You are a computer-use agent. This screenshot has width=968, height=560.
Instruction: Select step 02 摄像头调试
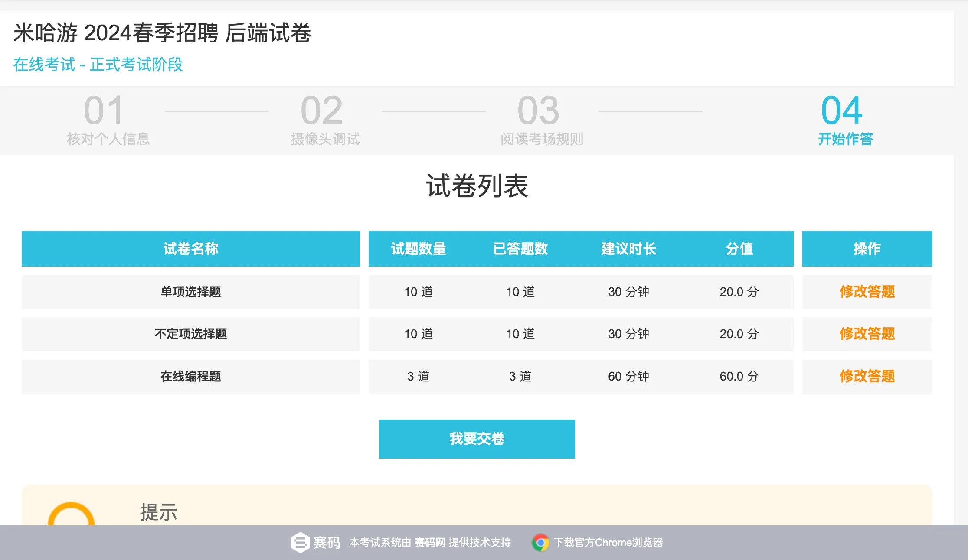click(x=325, y=120)
